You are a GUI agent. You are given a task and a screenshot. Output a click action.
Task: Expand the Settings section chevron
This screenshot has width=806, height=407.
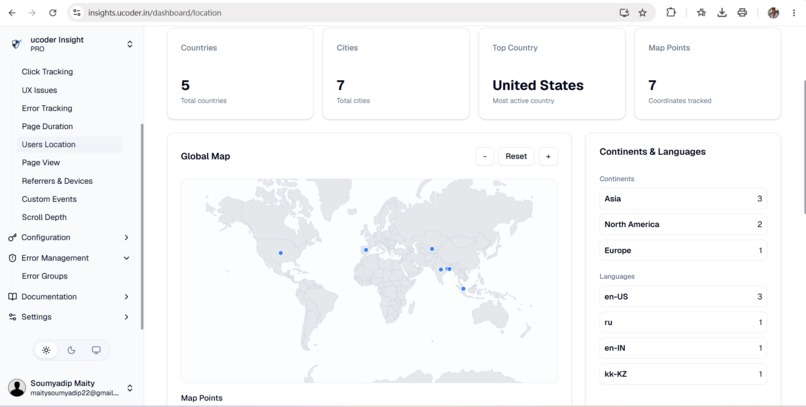(x=126, y=317)
